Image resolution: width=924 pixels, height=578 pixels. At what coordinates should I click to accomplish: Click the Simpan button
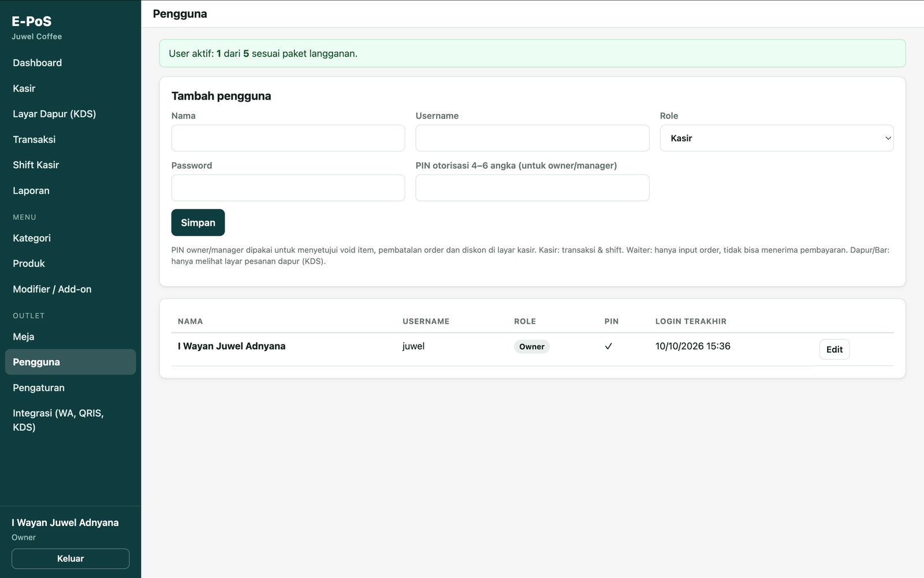coord(198,223)
